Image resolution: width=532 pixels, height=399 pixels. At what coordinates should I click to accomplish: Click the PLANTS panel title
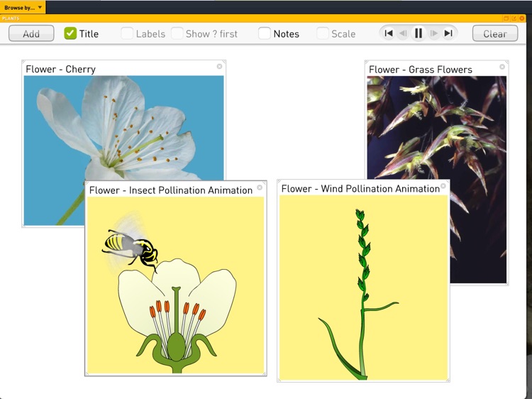pyautogui.click(x=11, y=18)
